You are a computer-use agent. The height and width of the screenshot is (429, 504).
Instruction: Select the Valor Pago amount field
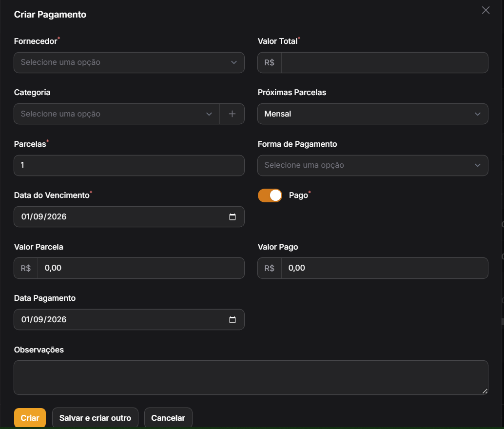(385, 268)
